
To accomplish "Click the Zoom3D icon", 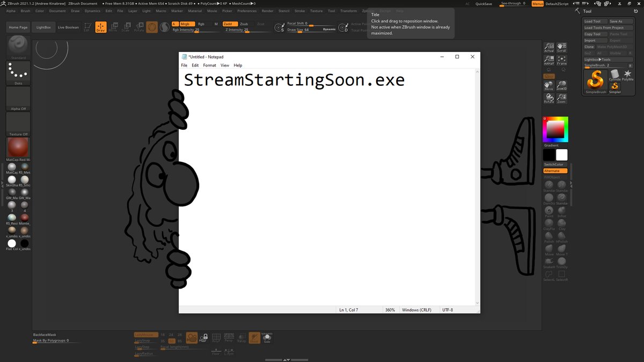I will pos(562,86).
